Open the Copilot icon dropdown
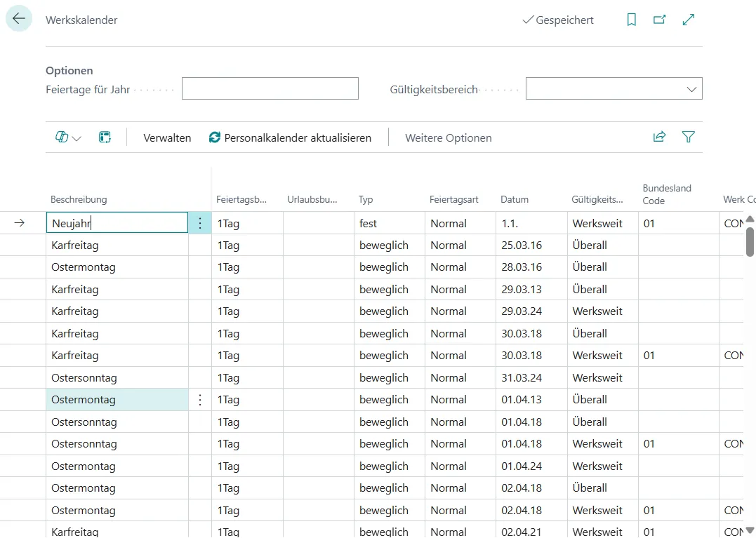 68,137
